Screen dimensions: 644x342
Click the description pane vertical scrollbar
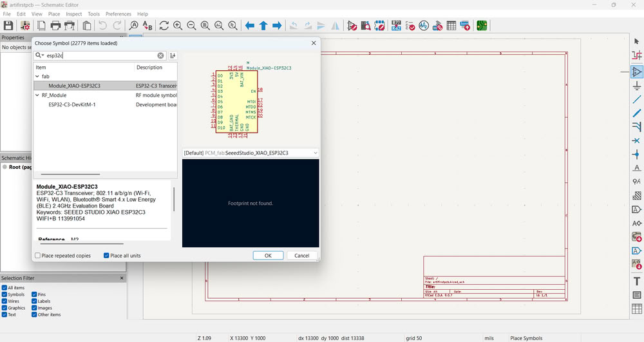[x=174, y=200]
